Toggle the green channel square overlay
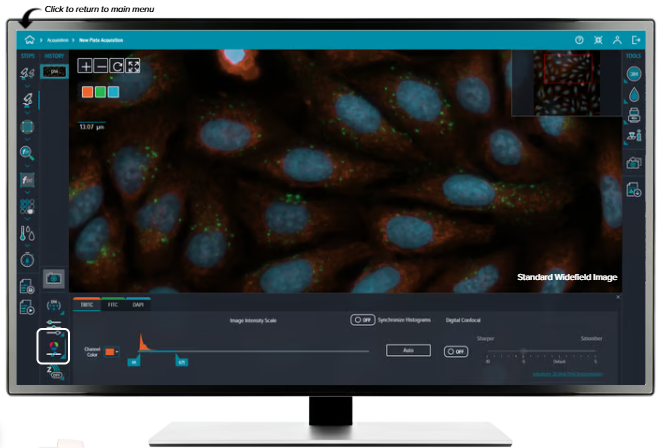 [100, 92]
